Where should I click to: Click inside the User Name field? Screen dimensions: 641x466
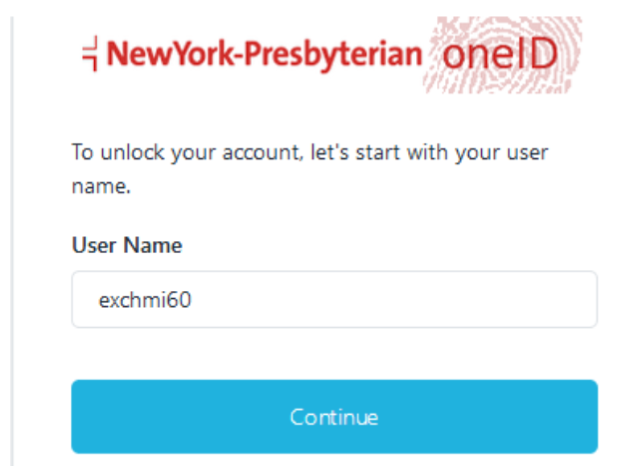point(334,299)
